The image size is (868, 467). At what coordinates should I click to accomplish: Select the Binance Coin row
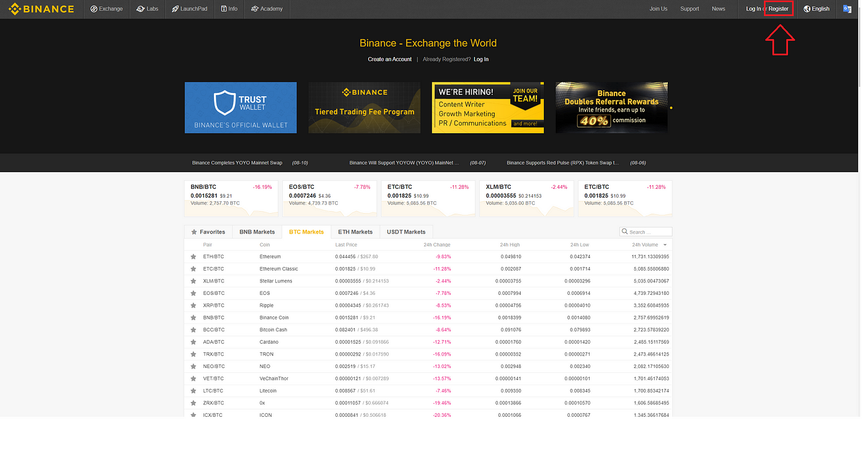click(428, 318)
